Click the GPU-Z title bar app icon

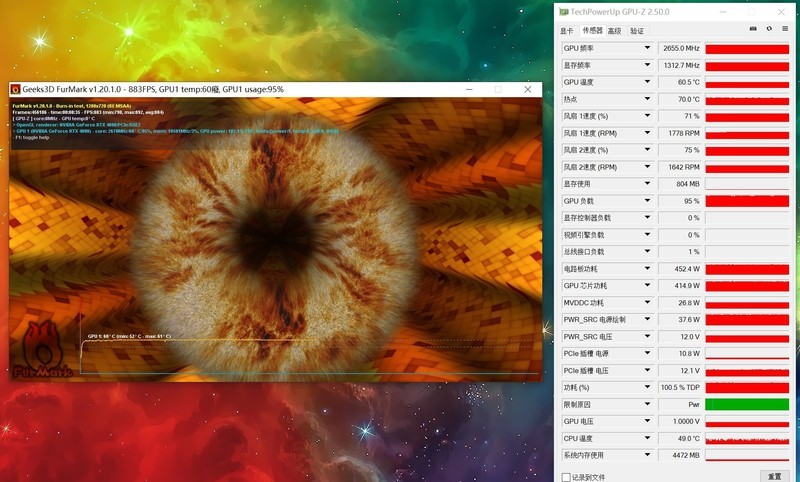564,11
